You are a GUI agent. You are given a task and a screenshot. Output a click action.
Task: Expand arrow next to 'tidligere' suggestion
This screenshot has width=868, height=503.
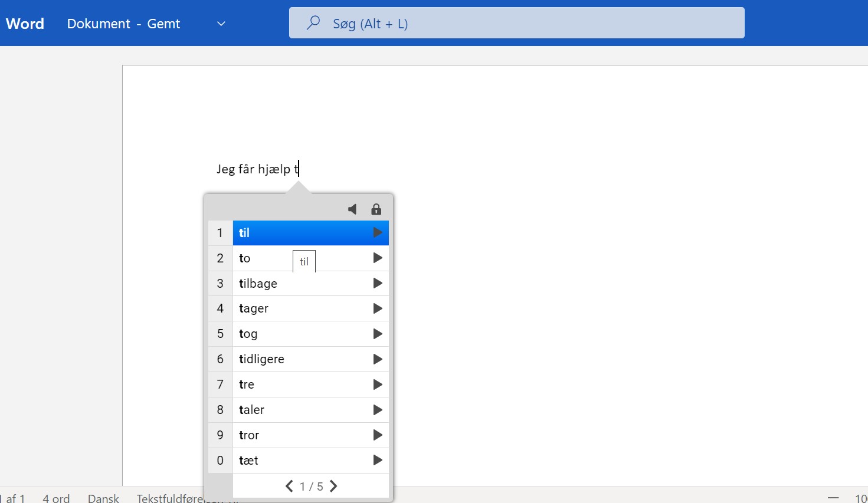(x=378, y=359)
